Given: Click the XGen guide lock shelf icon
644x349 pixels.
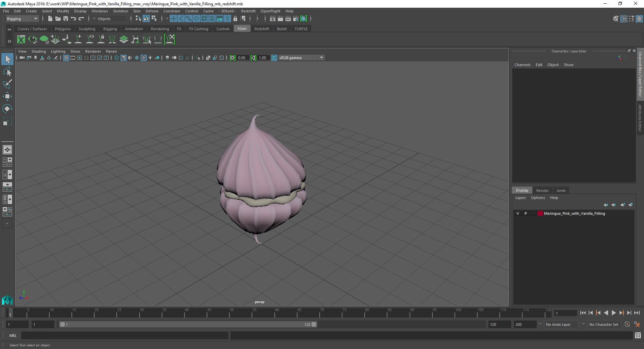Looking at the screenshot, I should [101, 40].
